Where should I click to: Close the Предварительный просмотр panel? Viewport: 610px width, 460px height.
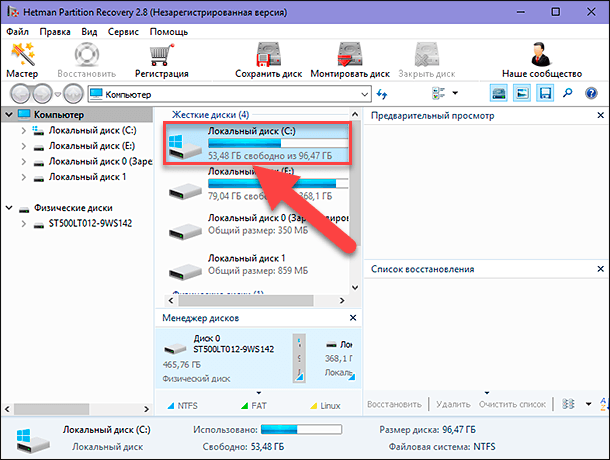(x=600, y=115)
